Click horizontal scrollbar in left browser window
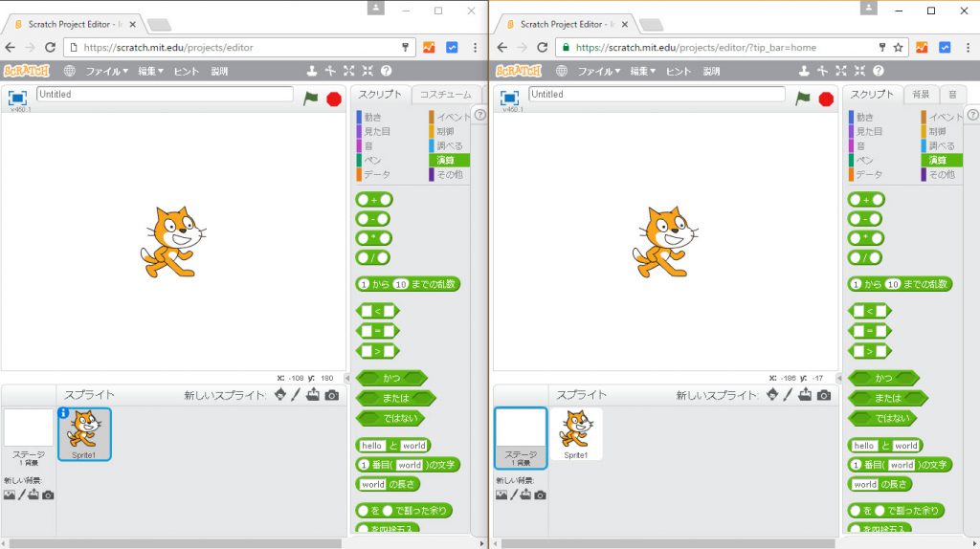 point(175,544)
